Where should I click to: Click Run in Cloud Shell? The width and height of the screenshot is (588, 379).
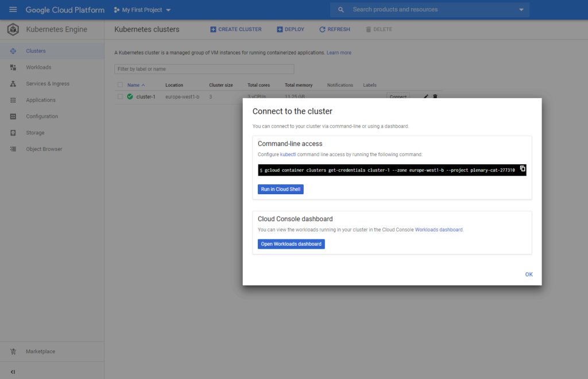pos(280,189)
